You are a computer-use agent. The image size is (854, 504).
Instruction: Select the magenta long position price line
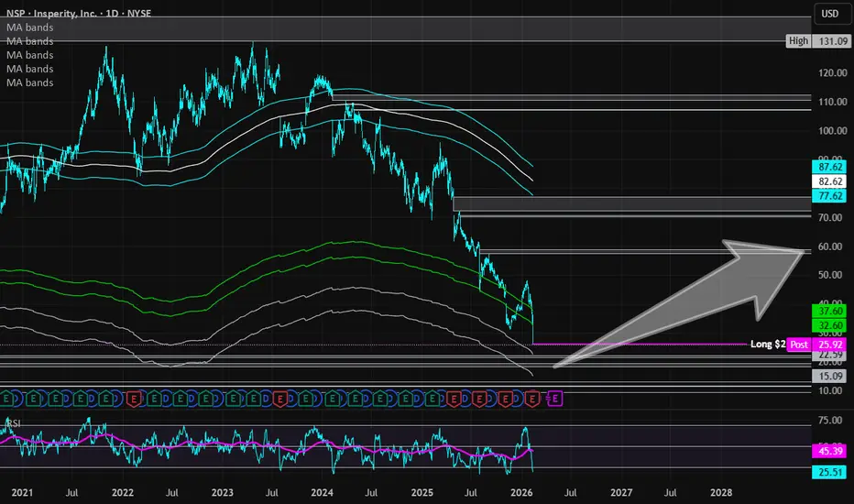(640, 345)
